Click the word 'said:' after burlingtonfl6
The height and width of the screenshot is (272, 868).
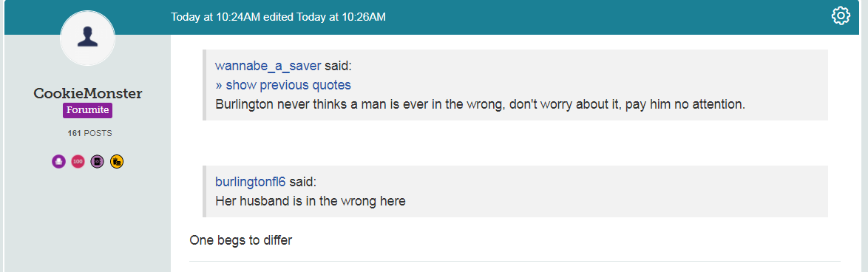tap(303, 183)
